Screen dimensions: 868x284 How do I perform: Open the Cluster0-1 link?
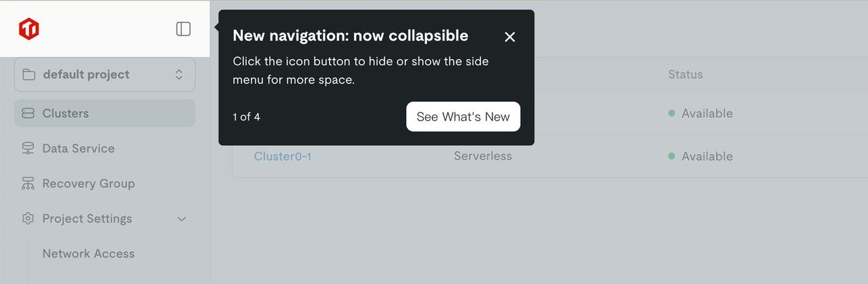coord(283,156)
